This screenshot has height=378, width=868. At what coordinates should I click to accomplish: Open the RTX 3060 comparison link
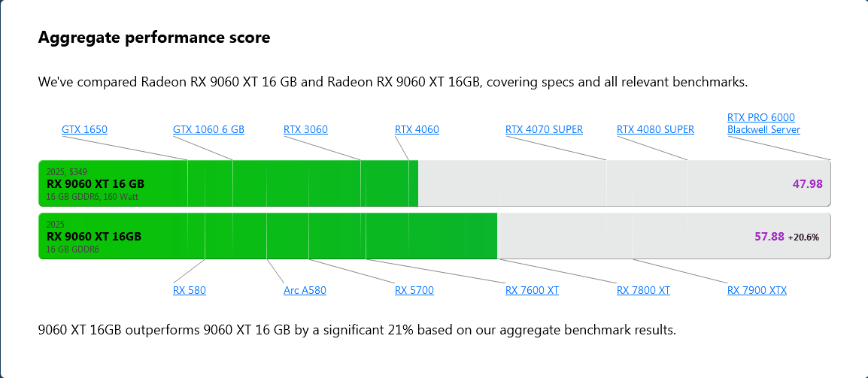pyautogui.click(x=305, y=130)
